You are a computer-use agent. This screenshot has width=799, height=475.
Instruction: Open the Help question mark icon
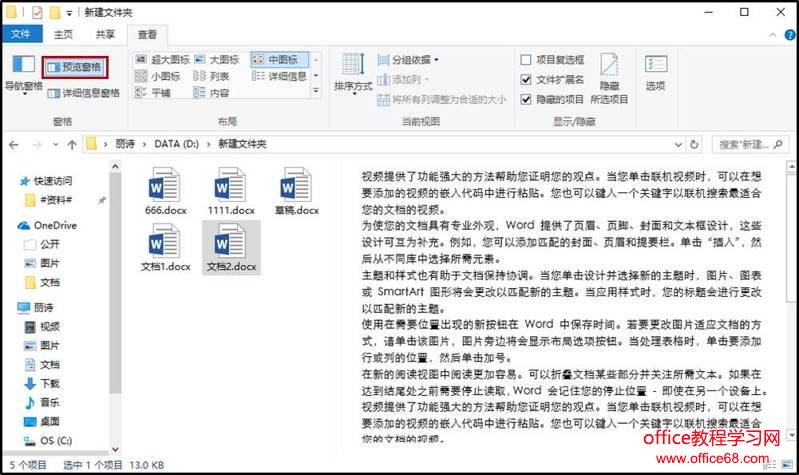790,35
